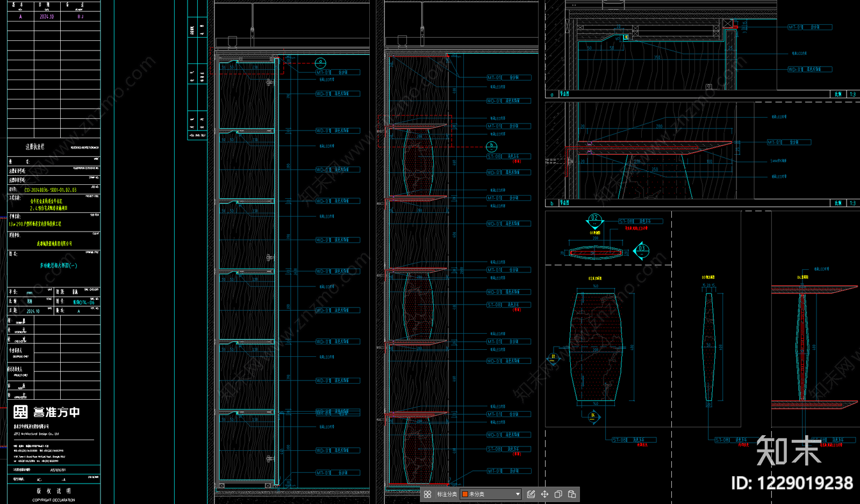
Task: Click drawing number CD-20240036-SD01-01.02.03 text
Action: click(x=51, y=190)
